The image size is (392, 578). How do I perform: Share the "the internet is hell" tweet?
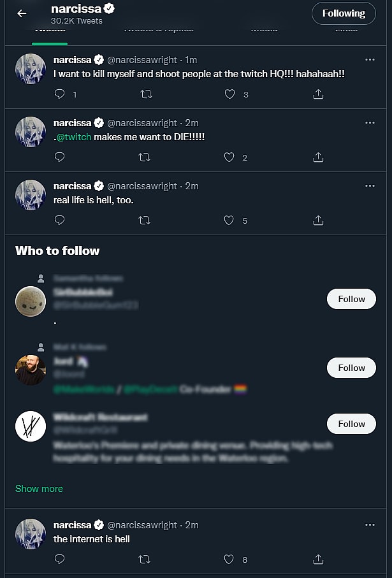point(319,560)
